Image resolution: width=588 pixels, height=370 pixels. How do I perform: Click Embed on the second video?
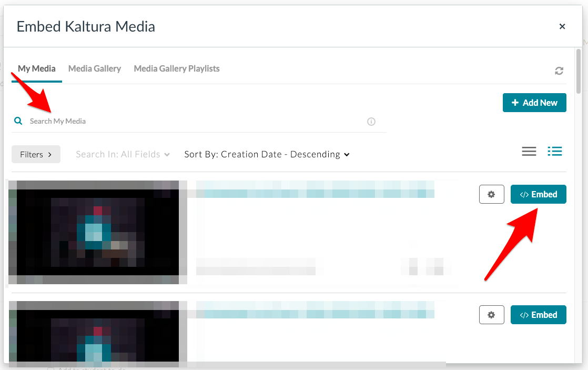[539, 315]
